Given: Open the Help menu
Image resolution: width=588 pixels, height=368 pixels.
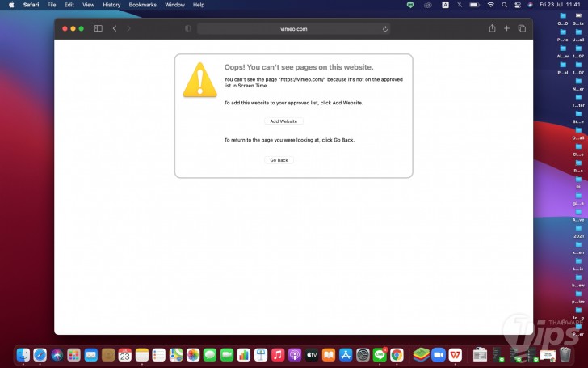Looking at the screenshot, I should pyautogui.click(x=199, y=5).
